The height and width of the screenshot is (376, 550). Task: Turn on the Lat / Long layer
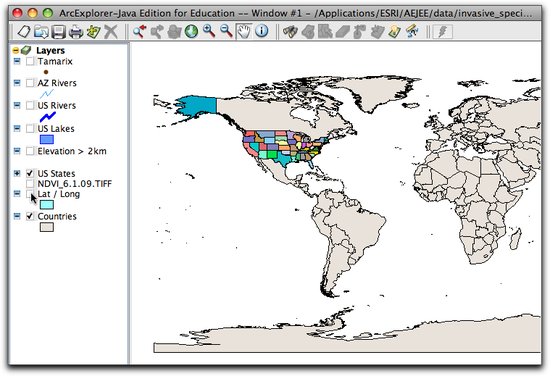point(30,194)
